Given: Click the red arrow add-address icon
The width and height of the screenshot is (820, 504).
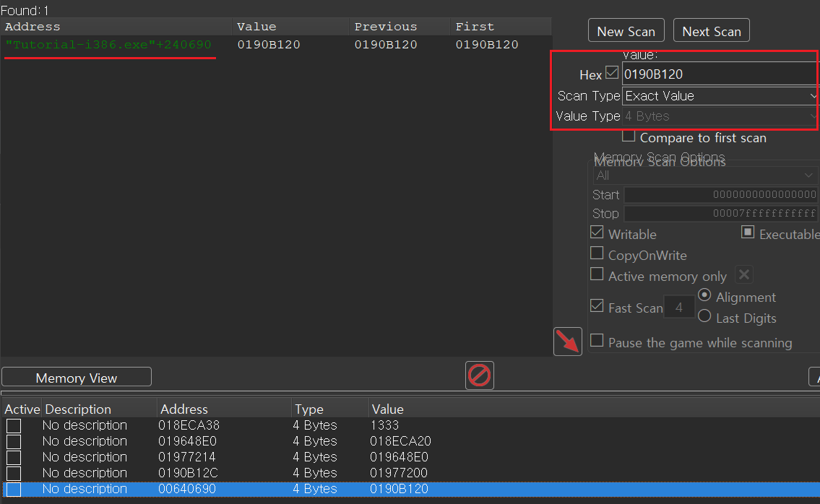Looking at the screenshot, I should coord(568,342).
